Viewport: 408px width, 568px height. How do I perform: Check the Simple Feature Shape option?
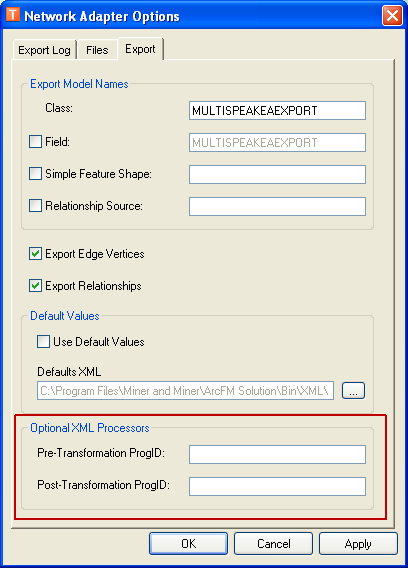click(x=36, y=174)
